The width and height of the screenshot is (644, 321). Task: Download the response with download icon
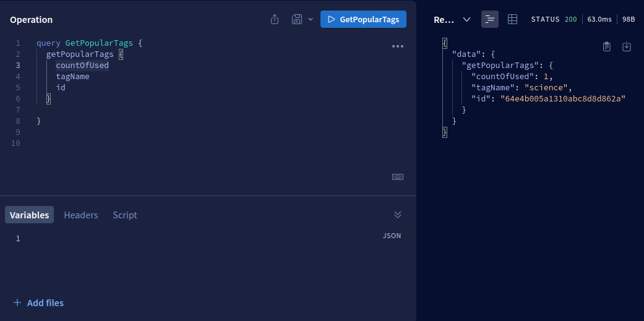point(626,46)
